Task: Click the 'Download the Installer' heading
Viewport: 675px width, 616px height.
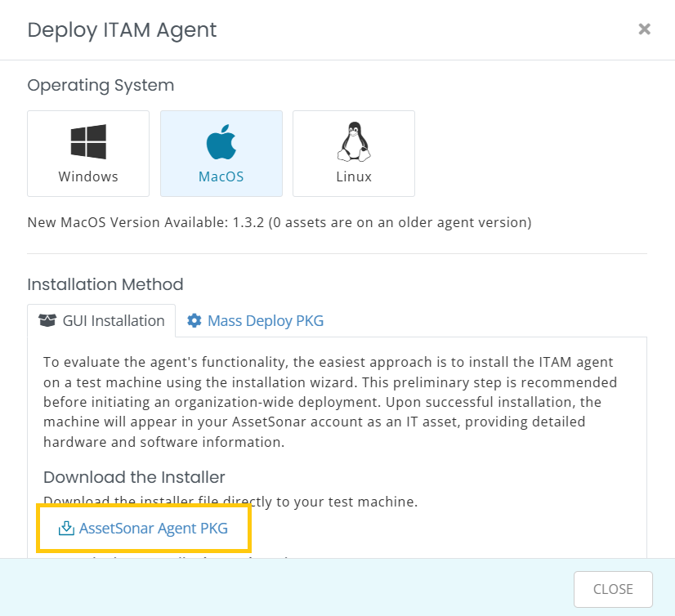Action: pos(134,477)
